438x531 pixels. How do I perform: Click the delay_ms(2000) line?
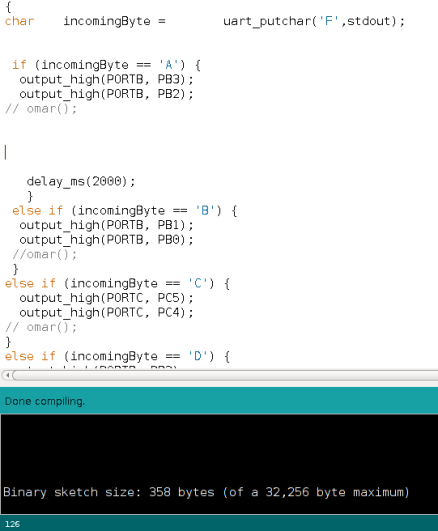(x=81, y=182)
